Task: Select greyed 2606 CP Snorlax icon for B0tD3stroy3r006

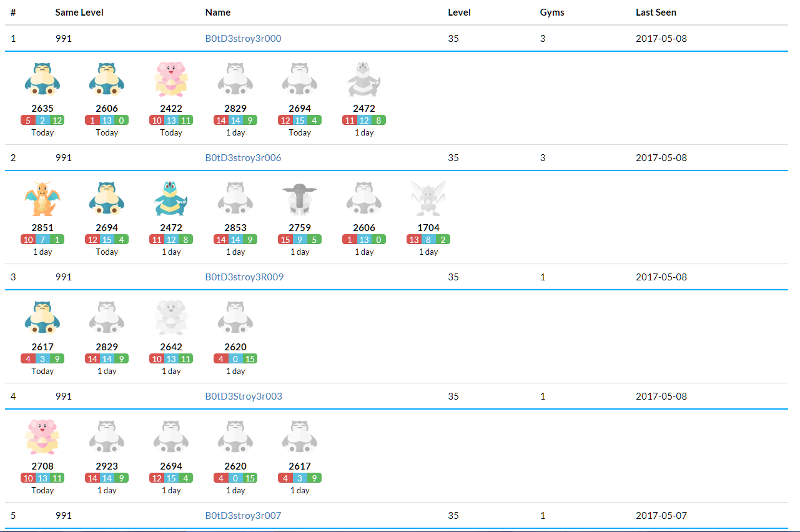Action: tap(364, 198)
